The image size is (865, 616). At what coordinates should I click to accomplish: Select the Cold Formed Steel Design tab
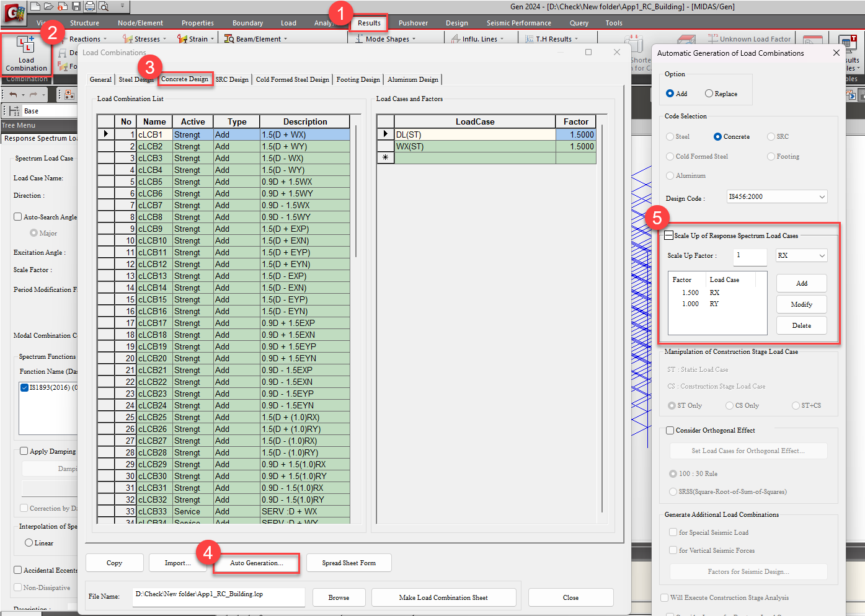[293, 79]
